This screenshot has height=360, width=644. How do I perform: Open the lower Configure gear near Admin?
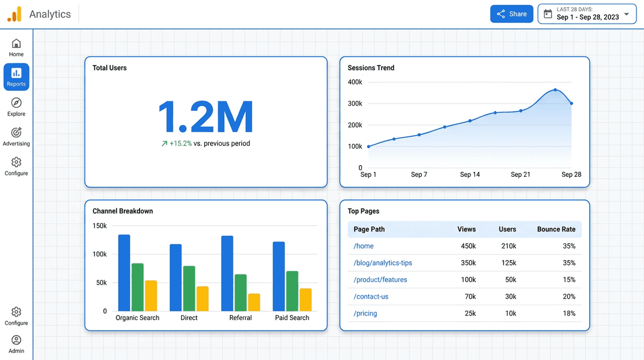pyautogui.click(x=16, y=312)
